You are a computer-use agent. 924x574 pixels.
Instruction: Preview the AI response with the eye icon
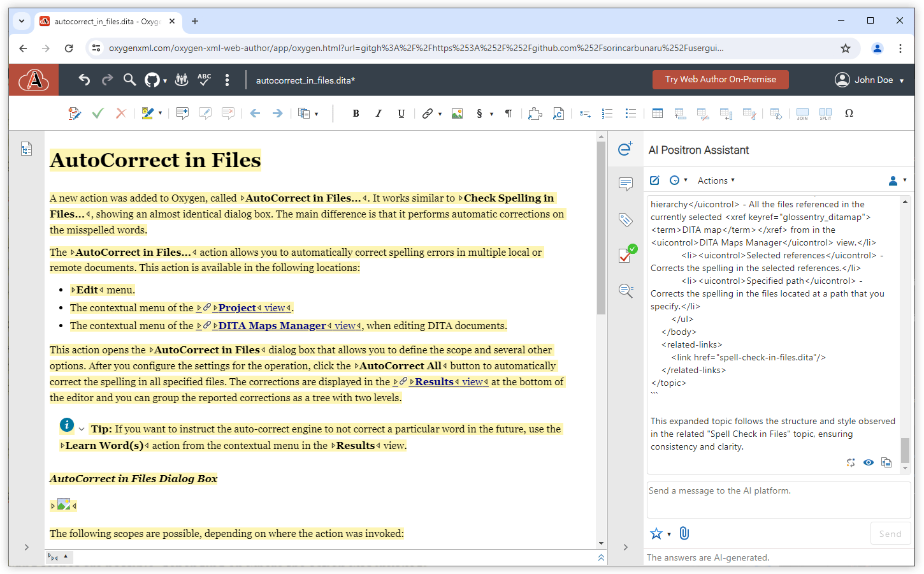(869, 462)
